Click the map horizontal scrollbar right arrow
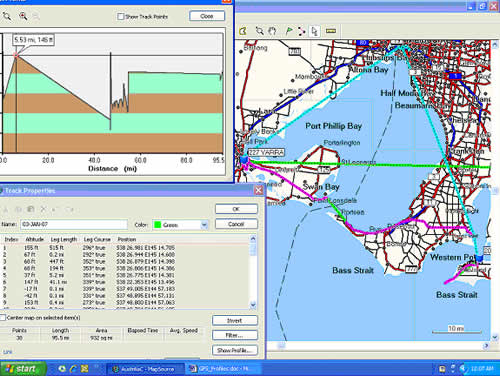The width and height of the screenshot is (500, 376). (487, 345)
